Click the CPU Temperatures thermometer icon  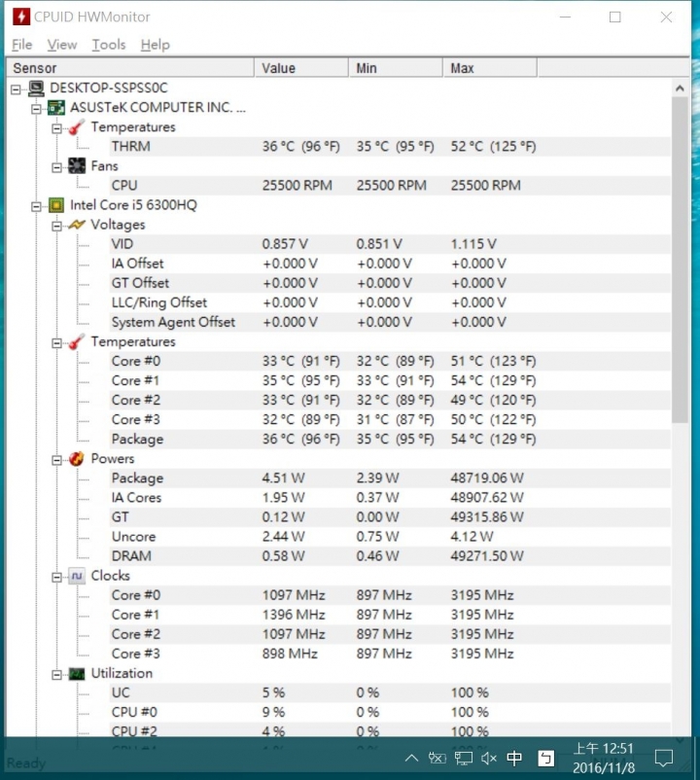point(76,341)
